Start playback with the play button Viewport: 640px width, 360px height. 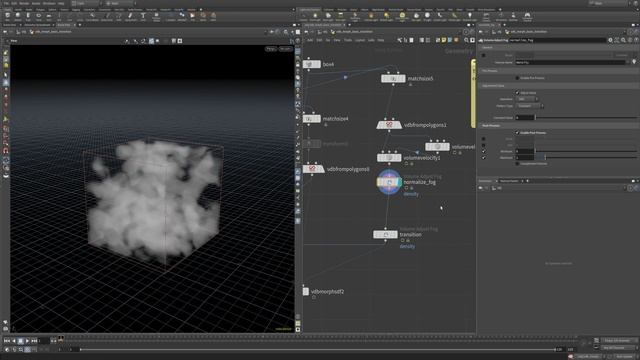[x=27, y=340]
